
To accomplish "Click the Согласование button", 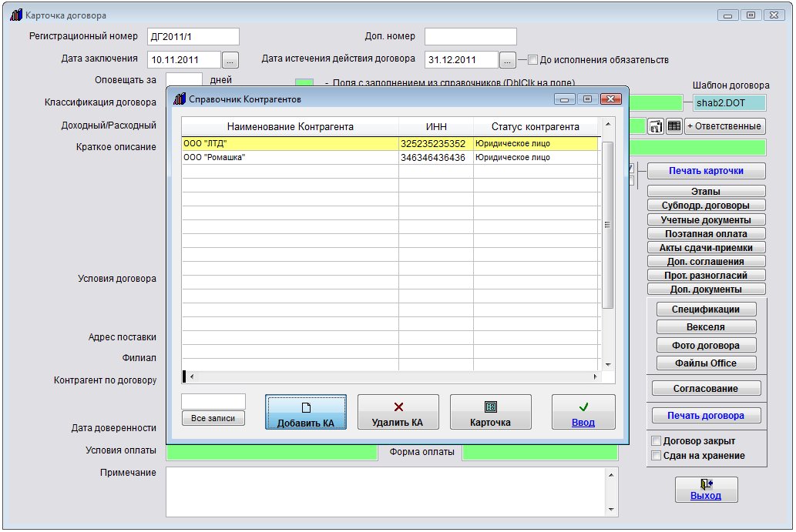I will pyautogui.click(x=706, y=389).
